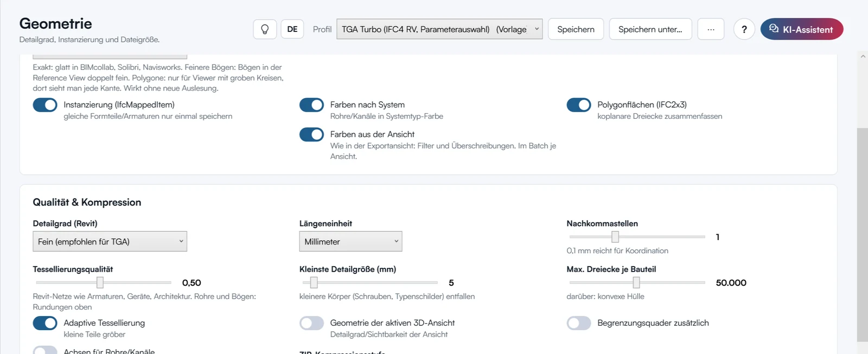
Task: Enable Geometrie der aktiven 3D-Ansicht switch
Action: (311, 323)
